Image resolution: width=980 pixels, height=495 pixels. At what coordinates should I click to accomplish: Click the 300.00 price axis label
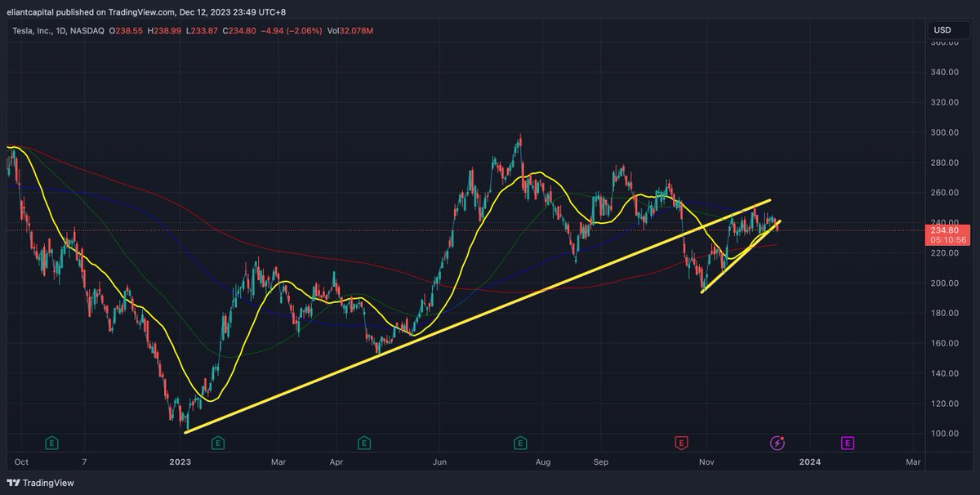point(943,132)
